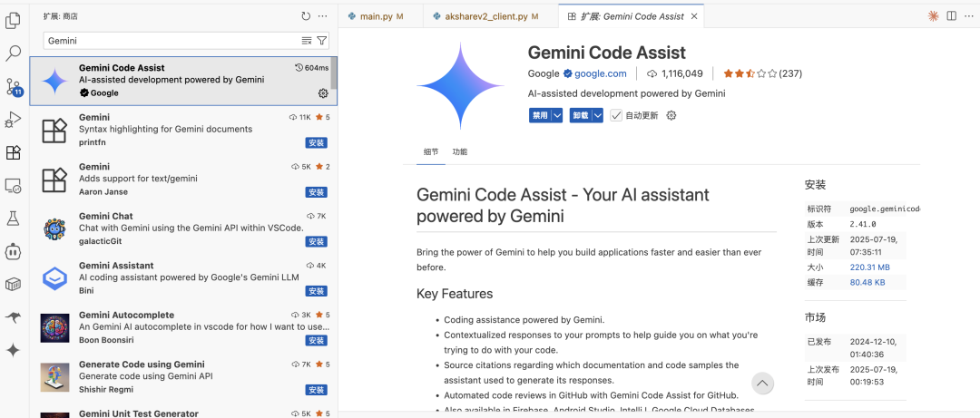Open the Testing flask icon
Screen dimensions: 980x418
[14, 219]
